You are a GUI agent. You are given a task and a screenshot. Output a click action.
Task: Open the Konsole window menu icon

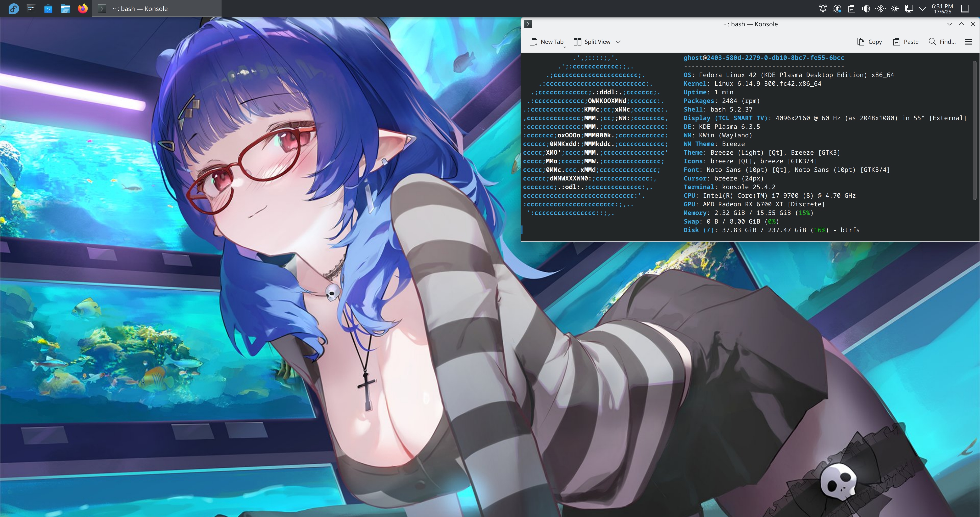click(x=528, y=24)
